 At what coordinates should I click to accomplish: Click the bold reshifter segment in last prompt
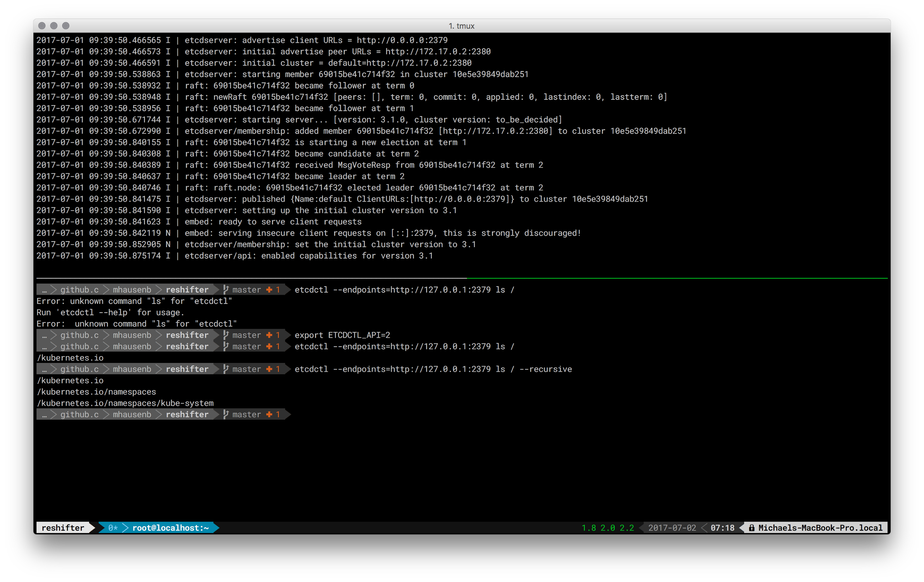point(187,414)
